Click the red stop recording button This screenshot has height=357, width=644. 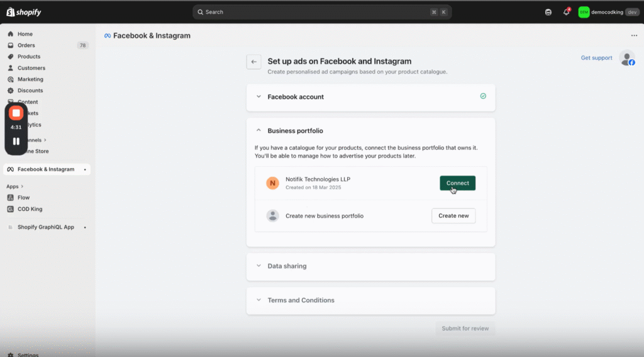(x=16, y=113)
